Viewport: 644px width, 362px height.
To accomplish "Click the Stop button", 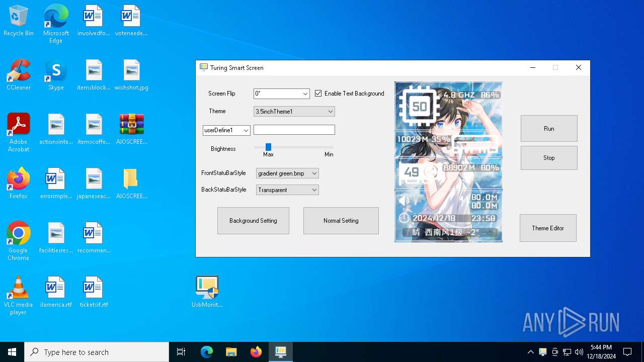I will (549, 158).
